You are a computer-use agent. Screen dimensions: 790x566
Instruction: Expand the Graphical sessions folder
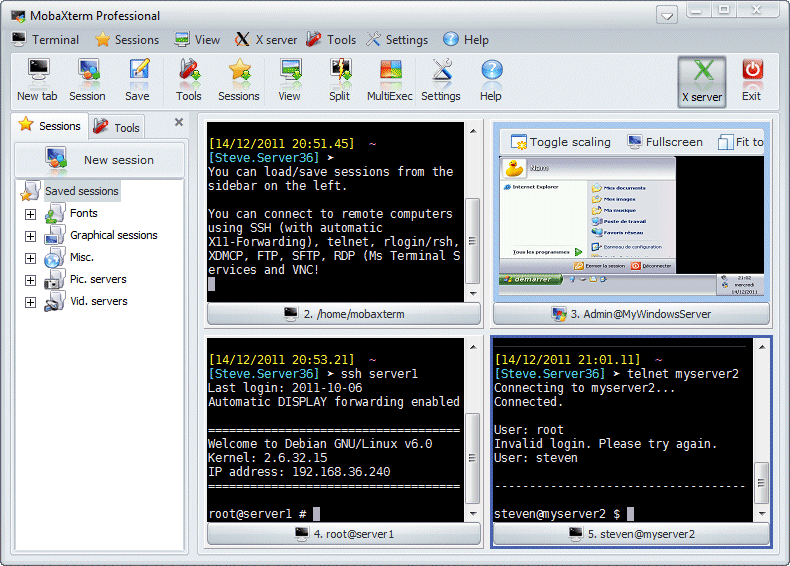(x=30, y=236)
